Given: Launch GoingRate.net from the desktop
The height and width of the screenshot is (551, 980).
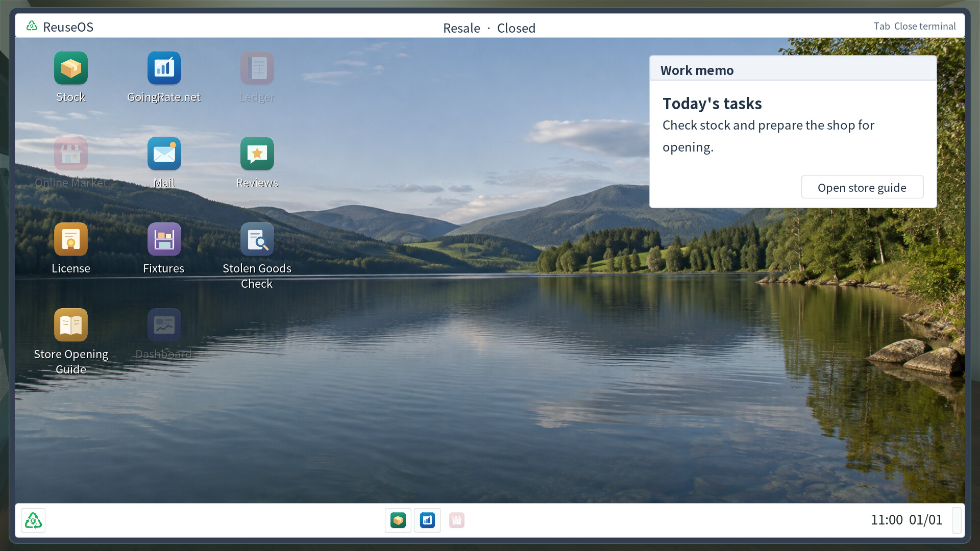Looking at the screenshot, I should (164, 68).
